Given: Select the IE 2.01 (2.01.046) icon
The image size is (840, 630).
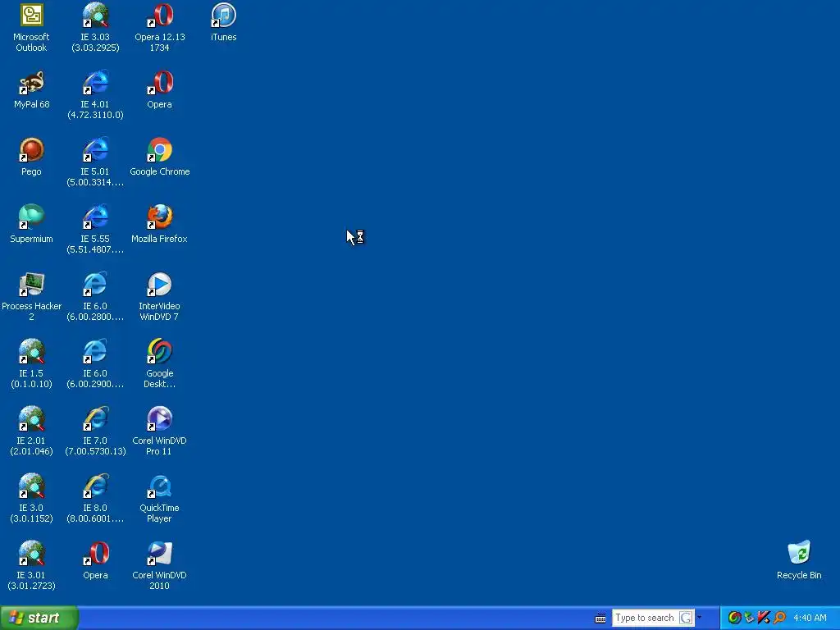Looking at the screenshot, I should coord(31,419).
